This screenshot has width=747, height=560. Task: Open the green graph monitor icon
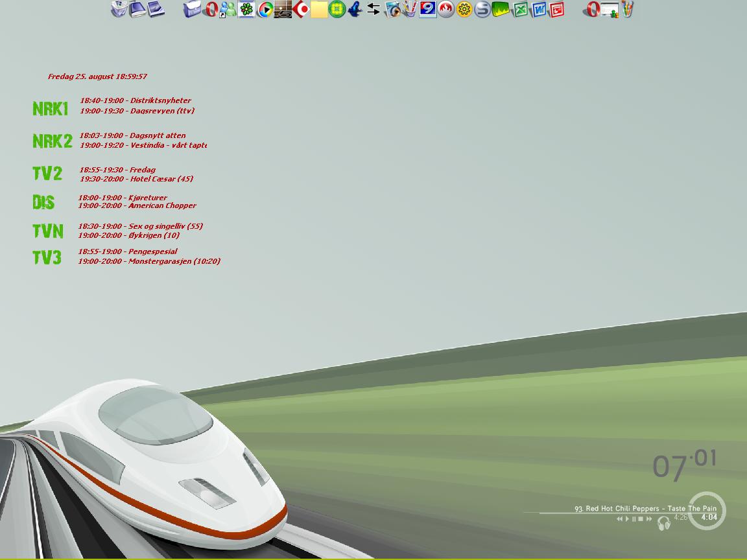coord(500,10)
